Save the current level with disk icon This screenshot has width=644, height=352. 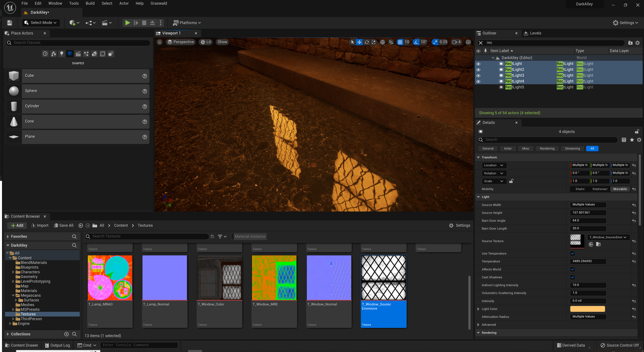[10, 23]
